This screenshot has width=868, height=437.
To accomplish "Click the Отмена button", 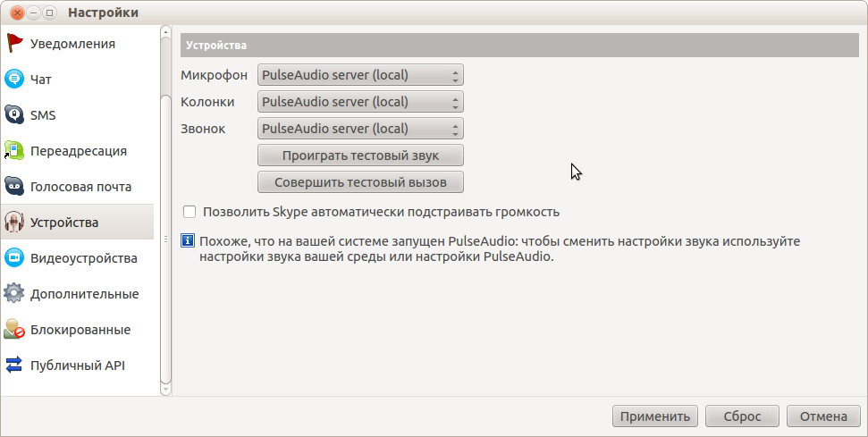I will pos(823,416).
